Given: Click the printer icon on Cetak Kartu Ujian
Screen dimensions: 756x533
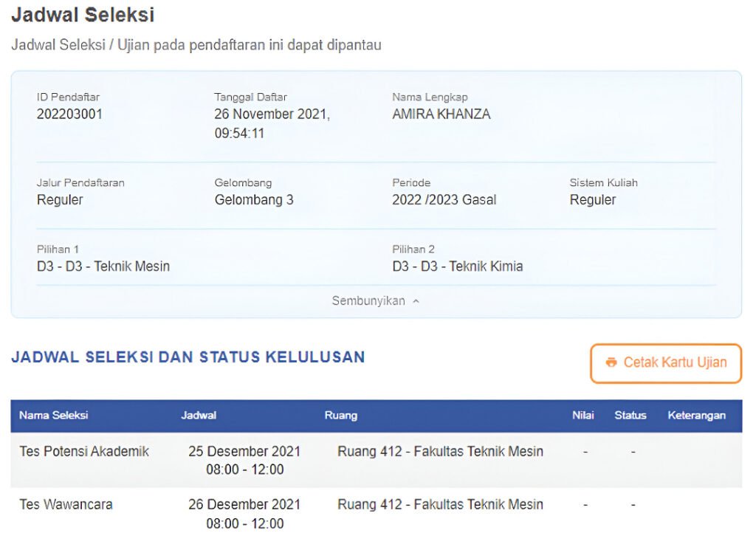Looking at the screenshot, I should coord(611,362).
